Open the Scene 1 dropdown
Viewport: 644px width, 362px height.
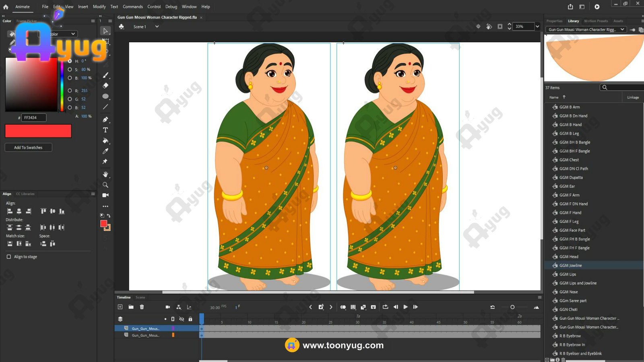tap(157, 27)
